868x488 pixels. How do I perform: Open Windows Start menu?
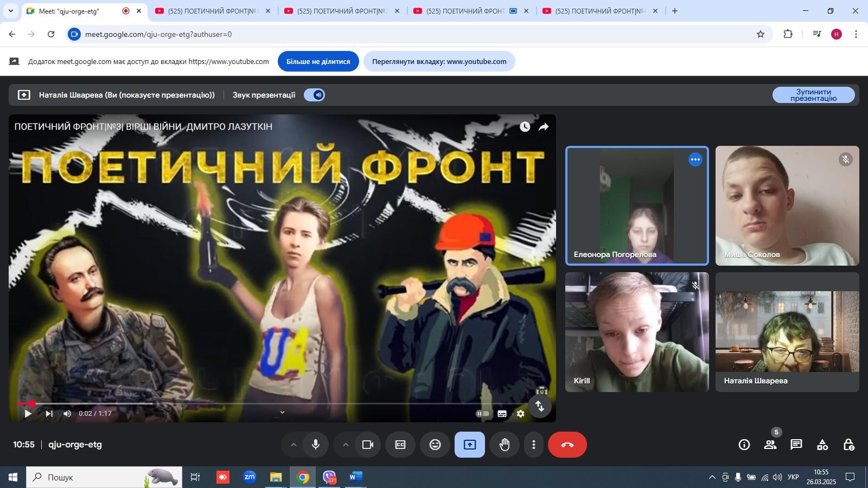click(x=13, y=477)
